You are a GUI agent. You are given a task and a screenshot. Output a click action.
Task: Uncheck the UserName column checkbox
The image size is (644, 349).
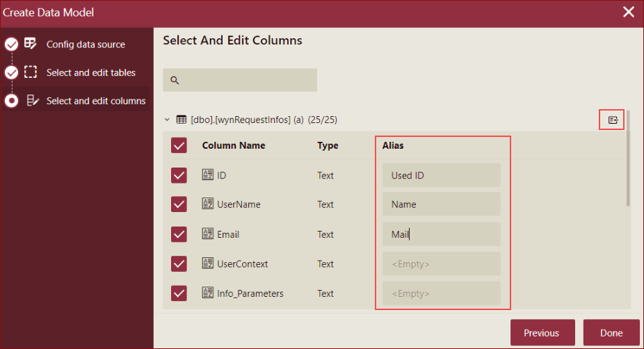click(x=179, y=204)
